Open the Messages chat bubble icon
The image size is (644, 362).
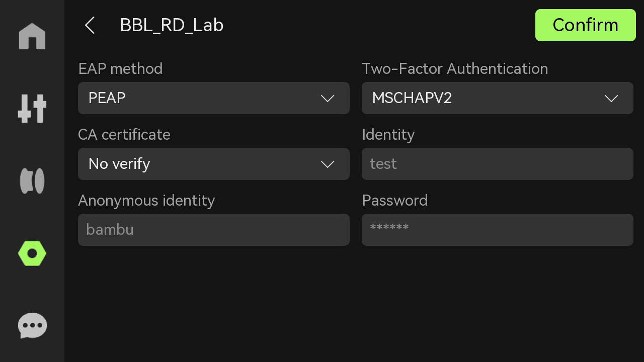pos(32,326)
